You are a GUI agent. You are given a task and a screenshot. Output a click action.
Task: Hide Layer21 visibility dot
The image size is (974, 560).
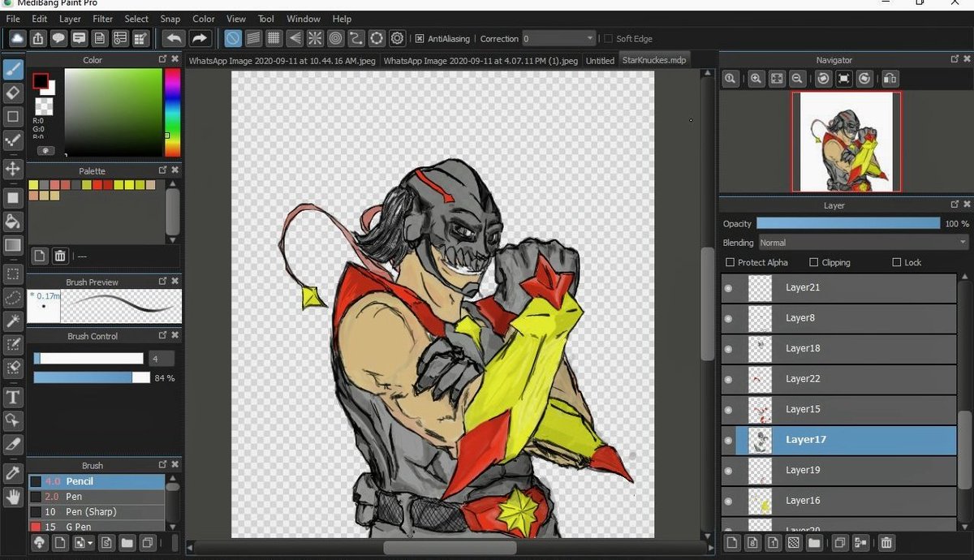728,288
